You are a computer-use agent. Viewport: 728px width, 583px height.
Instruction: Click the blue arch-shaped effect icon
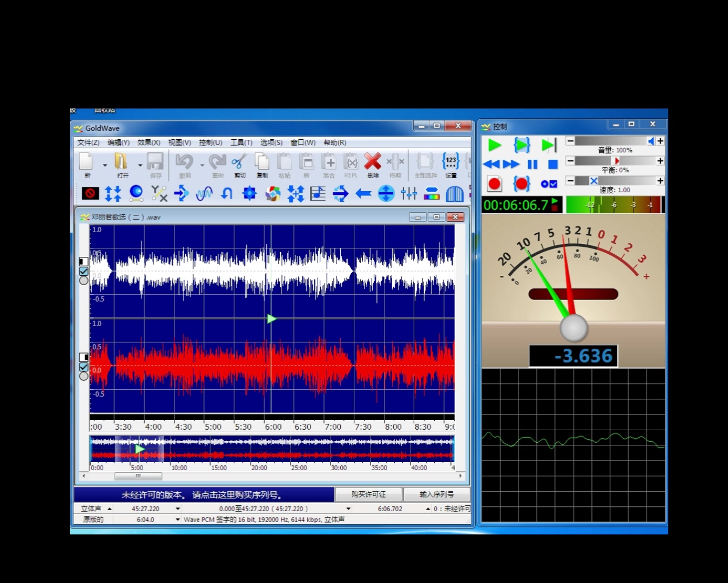click(x=455, y=193)
